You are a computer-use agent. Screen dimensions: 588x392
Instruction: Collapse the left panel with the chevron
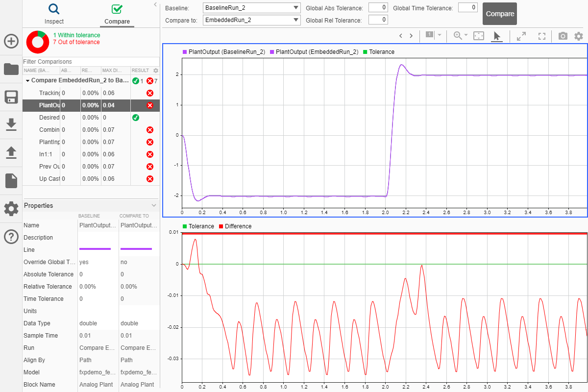[x=155, y=4]
